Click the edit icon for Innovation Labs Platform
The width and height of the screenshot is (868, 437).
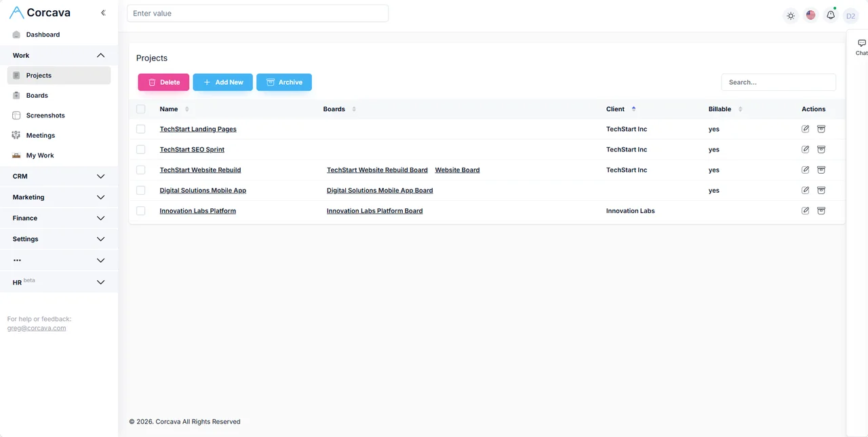(805, 210)
